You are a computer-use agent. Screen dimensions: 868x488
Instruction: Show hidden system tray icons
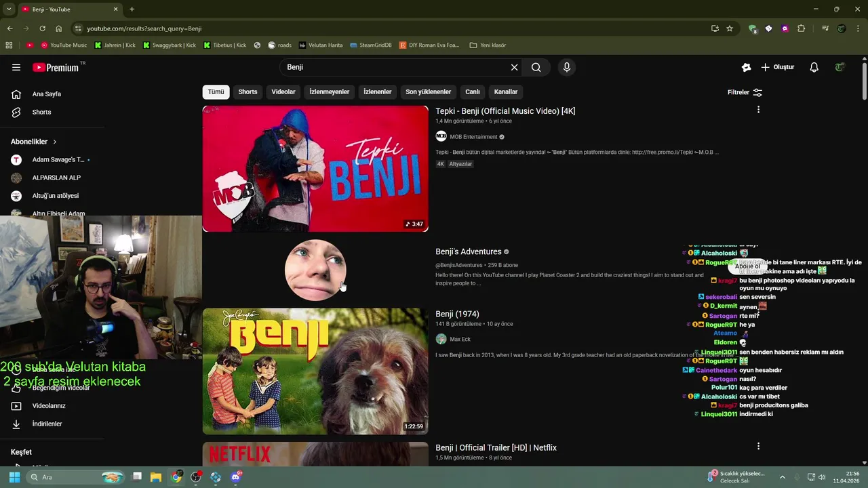pos(782,477)
